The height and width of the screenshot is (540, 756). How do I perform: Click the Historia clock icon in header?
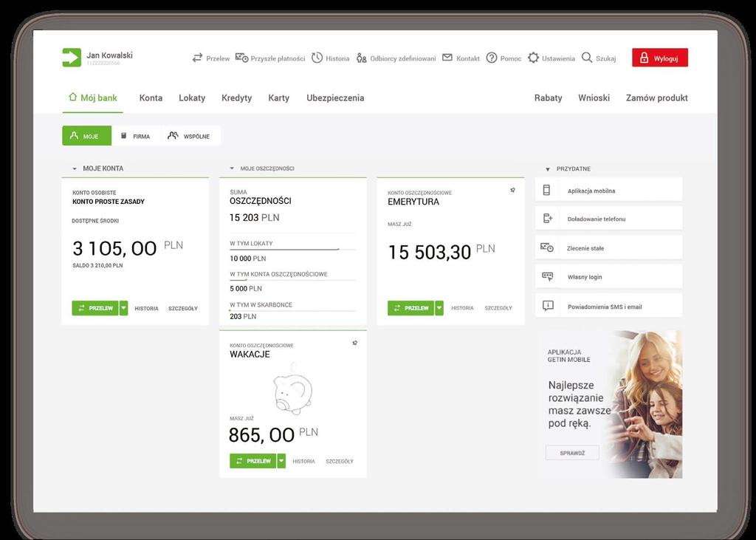[317, 58]
